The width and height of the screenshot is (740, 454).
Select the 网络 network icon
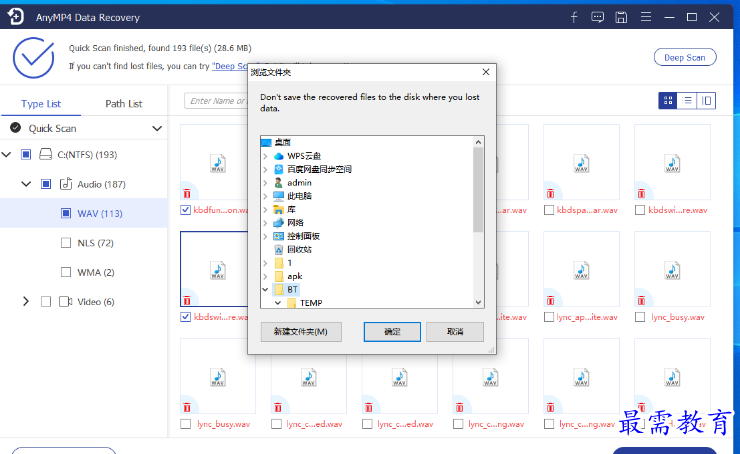278,223
